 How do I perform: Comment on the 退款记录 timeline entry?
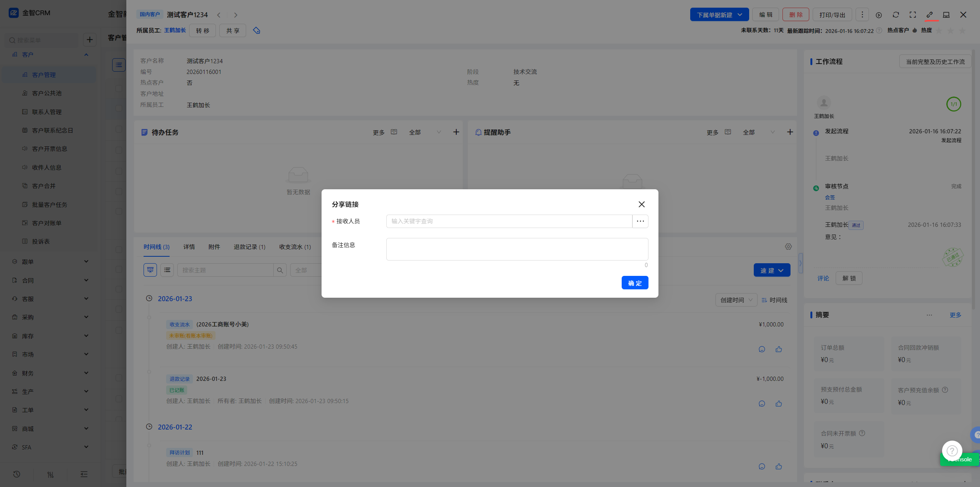click(x=762, y=403)
